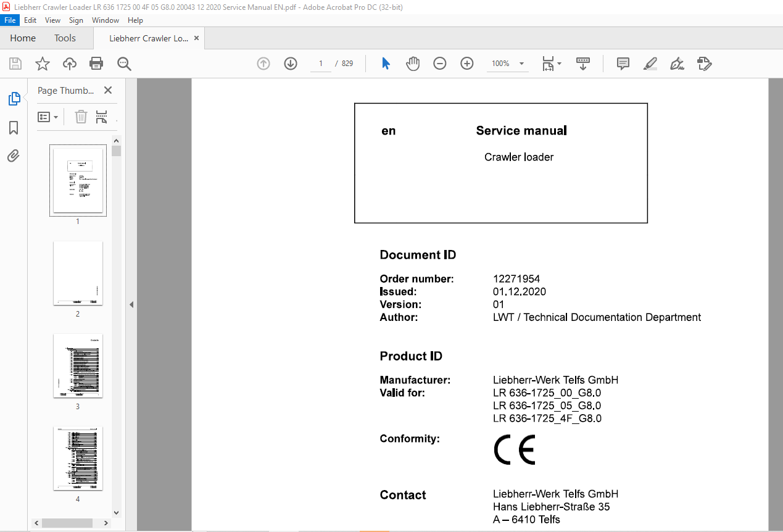Go to previous page arrow
Image resolution: width=783 pixels, height=532 pixels.
pyautogui.click(x=263, y=64)
